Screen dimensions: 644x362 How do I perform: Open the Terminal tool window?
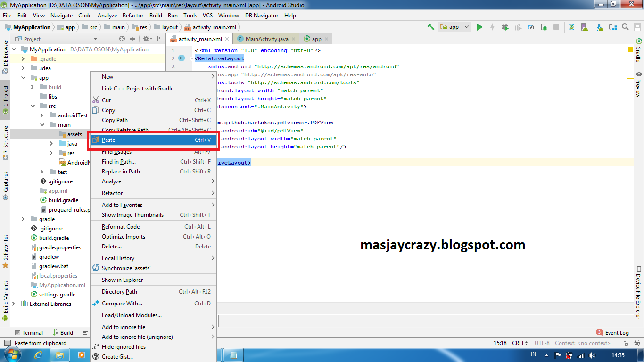point(29,332)
